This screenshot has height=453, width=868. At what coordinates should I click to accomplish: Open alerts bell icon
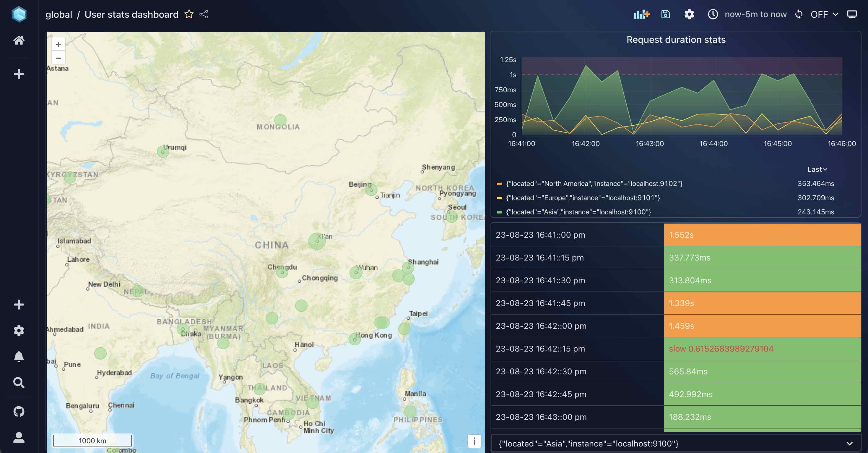(19, 357)
